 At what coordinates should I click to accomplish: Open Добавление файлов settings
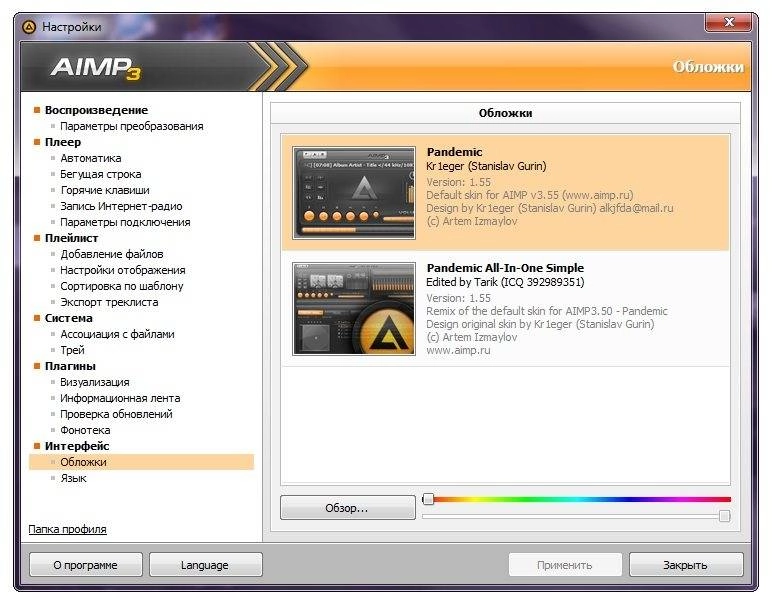click(x=112, y=254)
